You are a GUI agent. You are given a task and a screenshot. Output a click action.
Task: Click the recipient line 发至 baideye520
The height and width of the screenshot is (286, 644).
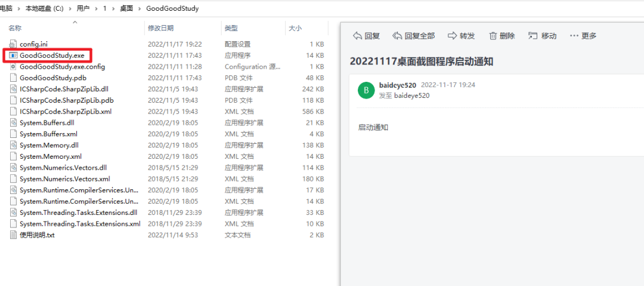point(404,96)
